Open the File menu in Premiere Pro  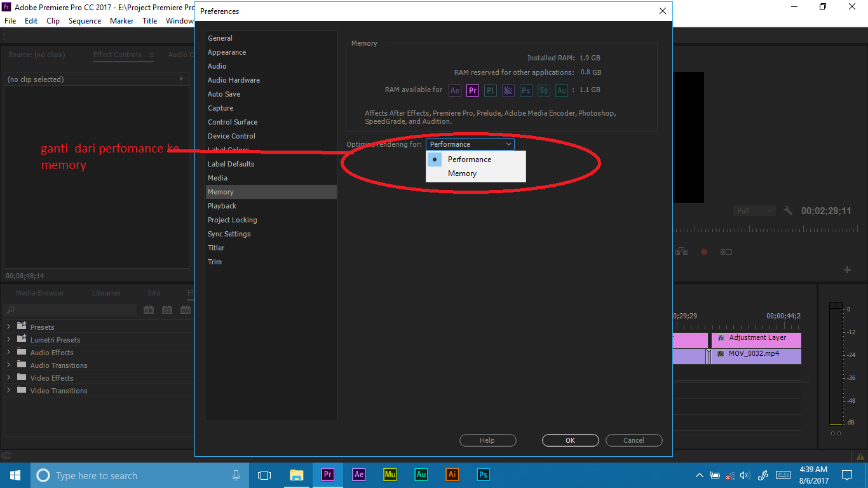(x=10, y=21)
